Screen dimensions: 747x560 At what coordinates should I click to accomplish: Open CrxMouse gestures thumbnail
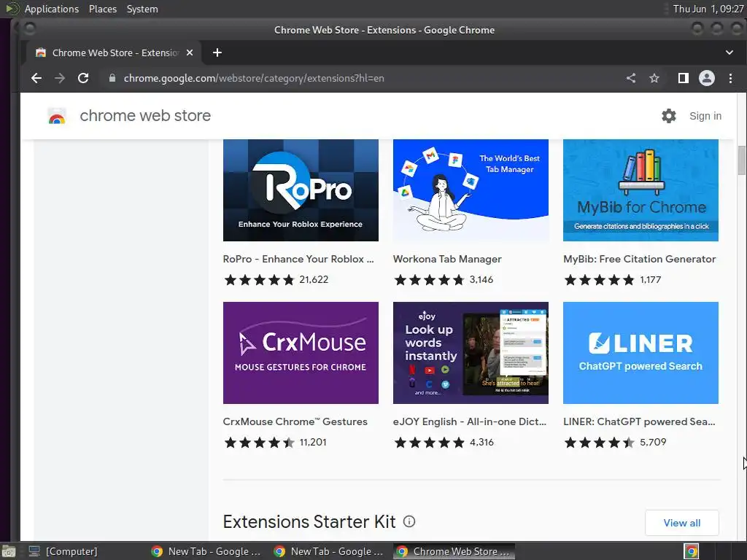(x=301, y=353)
